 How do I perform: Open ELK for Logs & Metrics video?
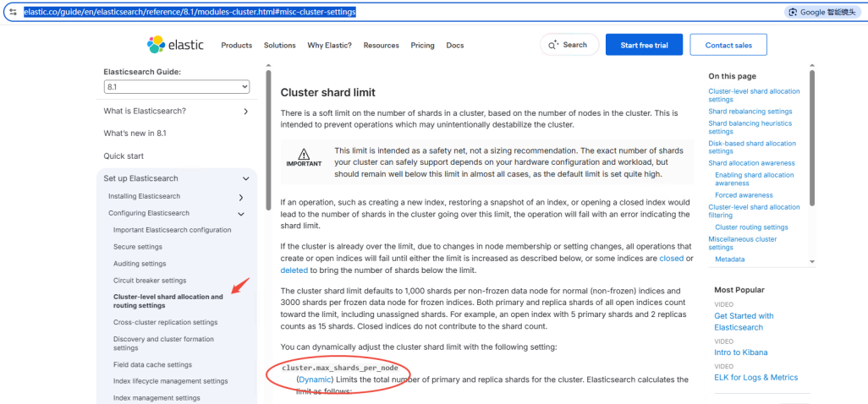click(756, 378)
